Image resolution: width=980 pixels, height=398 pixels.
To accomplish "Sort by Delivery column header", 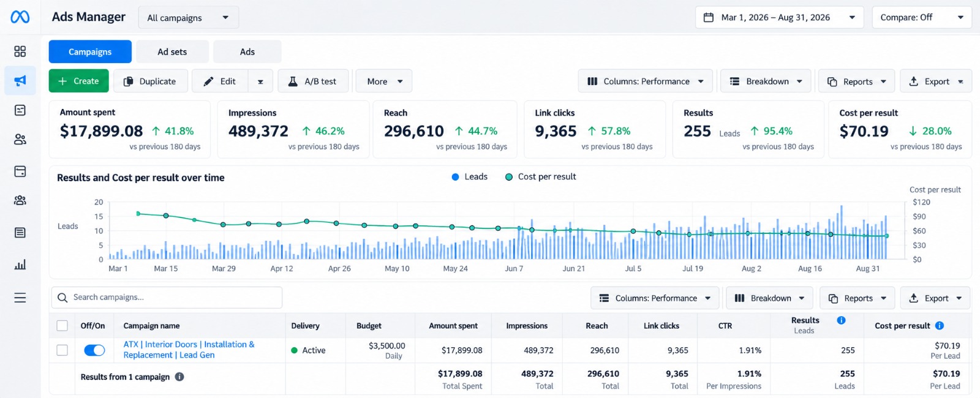I will tap(305, 326).
